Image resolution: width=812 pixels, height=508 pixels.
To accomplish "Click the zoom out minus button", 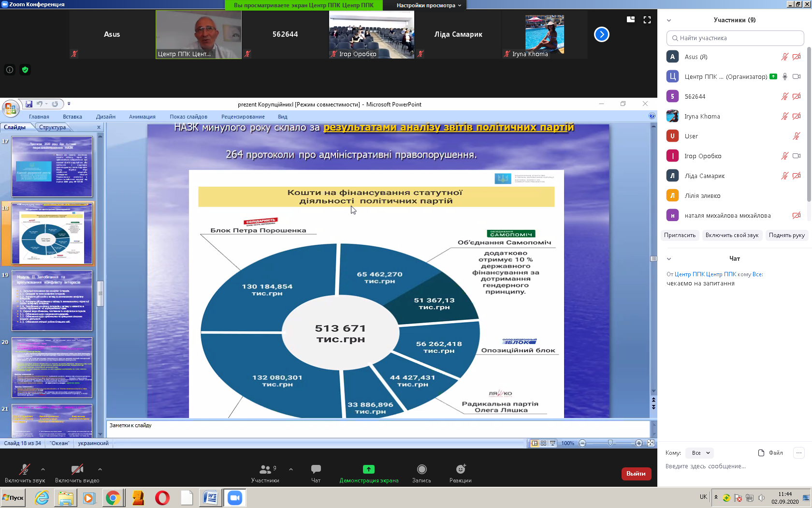I will click(582, 443).
